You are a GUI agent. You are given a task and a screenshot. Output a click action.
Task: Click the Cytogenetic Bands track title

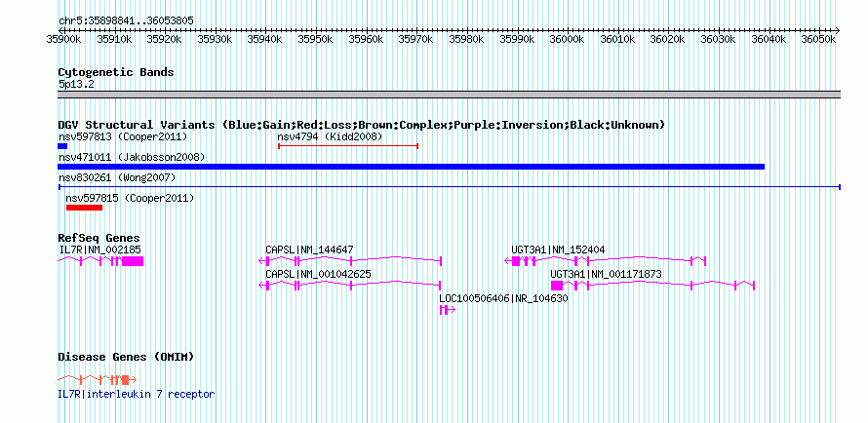[x=116, y=72]
